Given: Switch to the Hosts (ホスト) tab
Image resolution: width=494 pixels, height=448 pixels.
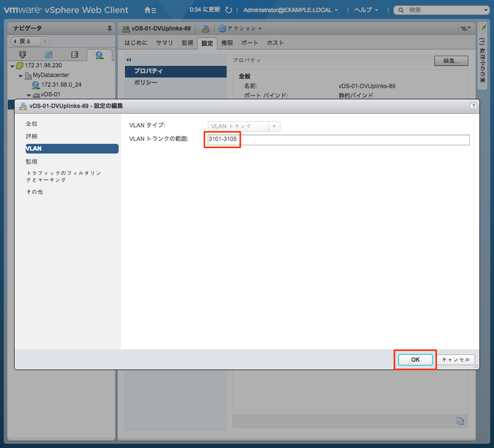Looking at the screenshot, I should [276, 43].
